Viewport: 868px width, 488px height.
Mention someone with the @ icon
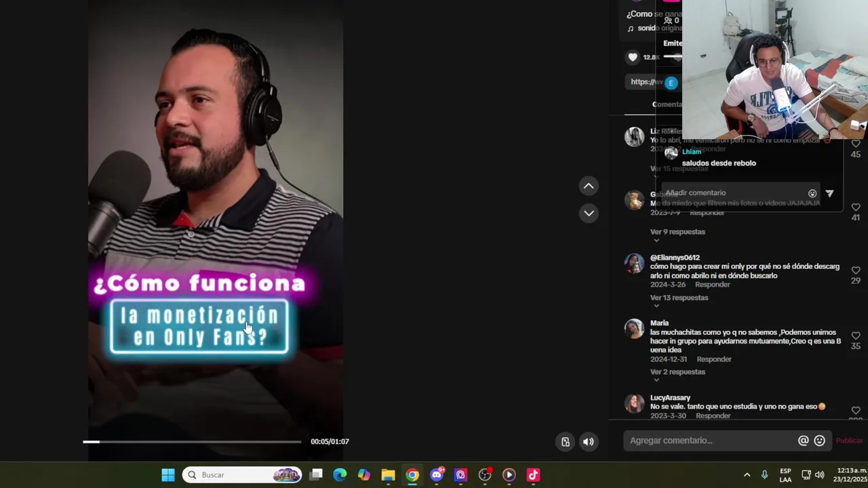(803, 441)
